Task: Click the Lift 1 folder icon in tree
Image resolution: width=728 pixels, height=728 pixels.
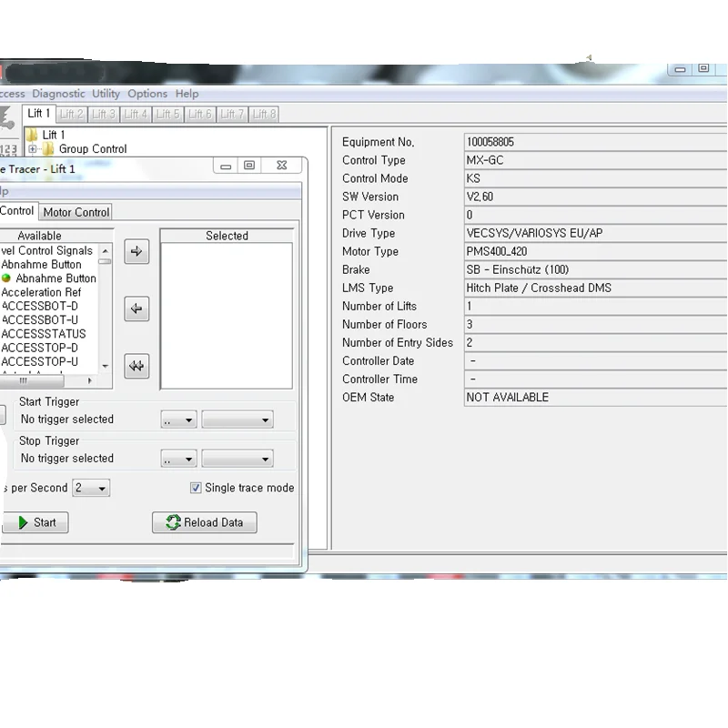Action: pyautogui.click(x=32, y=135)
